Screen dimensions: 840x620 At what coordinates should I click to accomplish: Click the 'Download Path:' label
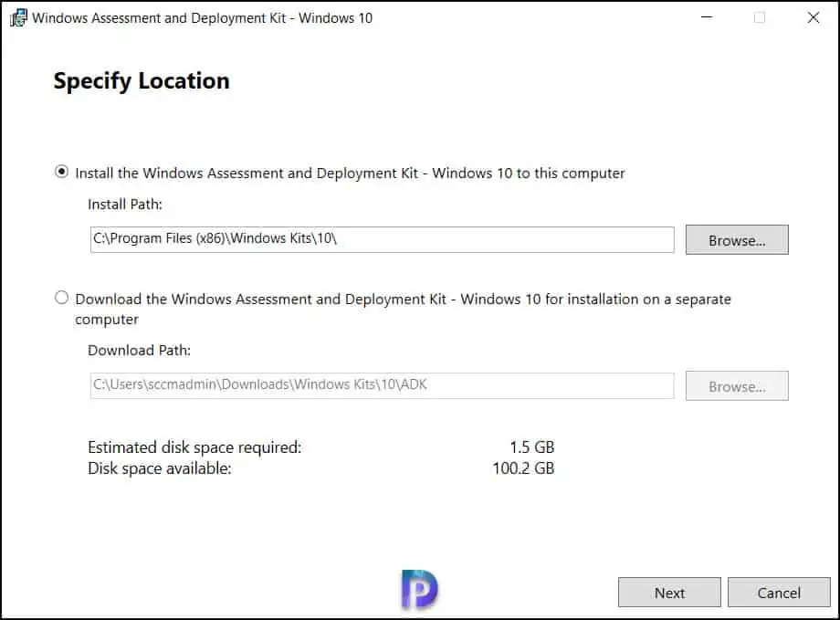(x=139, y=351)
